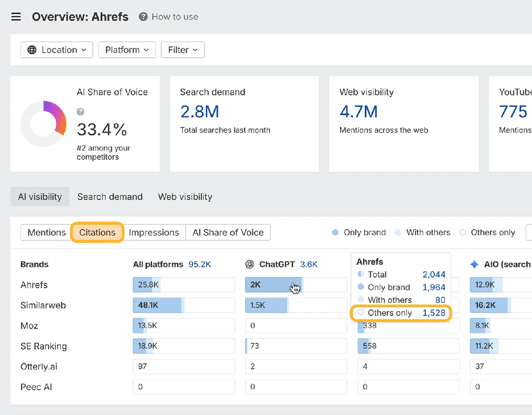Toggle the Only brand legend item
This screenshot has width=532, height=415.
pyautogui.click(x=359, y=232)
